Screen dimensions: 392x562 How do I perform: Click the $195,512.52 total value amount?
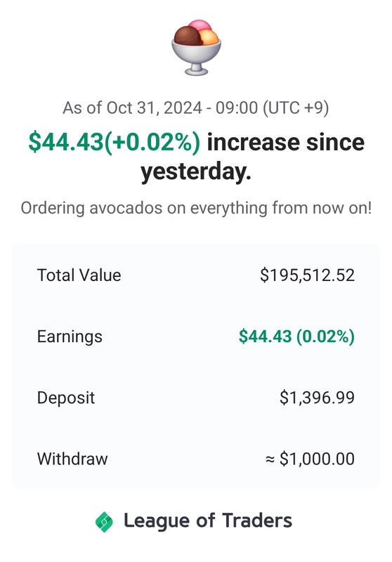pyautogui.click(x=308, y=275)
